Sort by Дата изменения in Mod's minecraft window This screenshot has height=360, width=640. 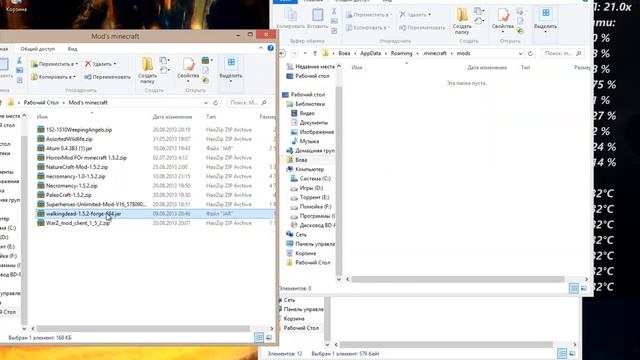[172, 117]
